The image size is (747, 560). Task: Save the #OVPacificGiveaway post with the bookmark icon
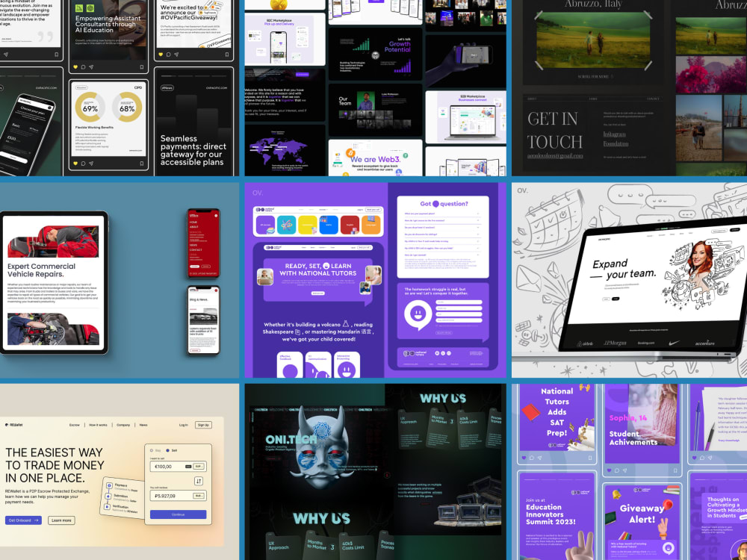tap(227, 55)
